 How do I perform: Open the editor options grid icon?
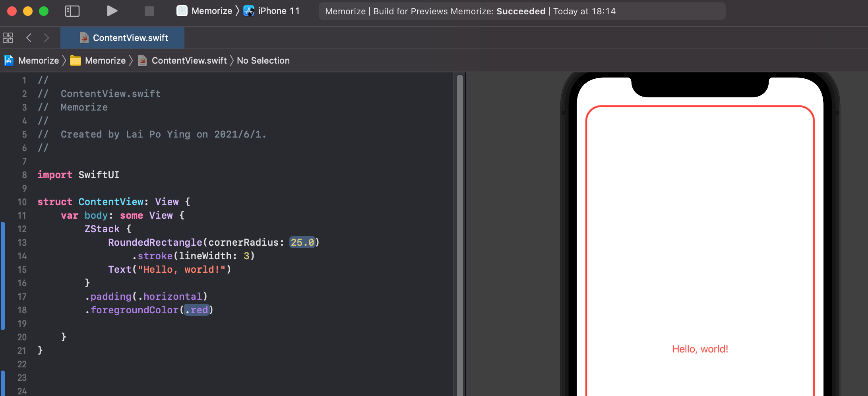coord(8,37)
